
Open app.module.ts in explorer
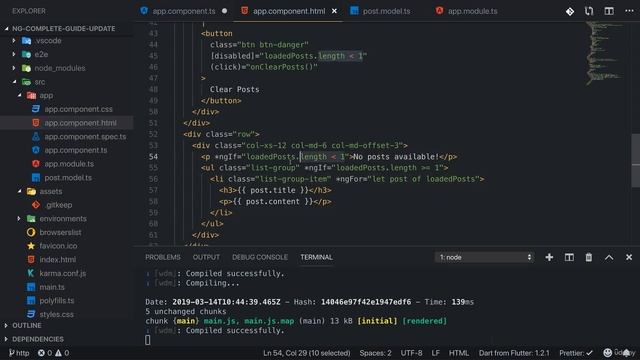69,164
